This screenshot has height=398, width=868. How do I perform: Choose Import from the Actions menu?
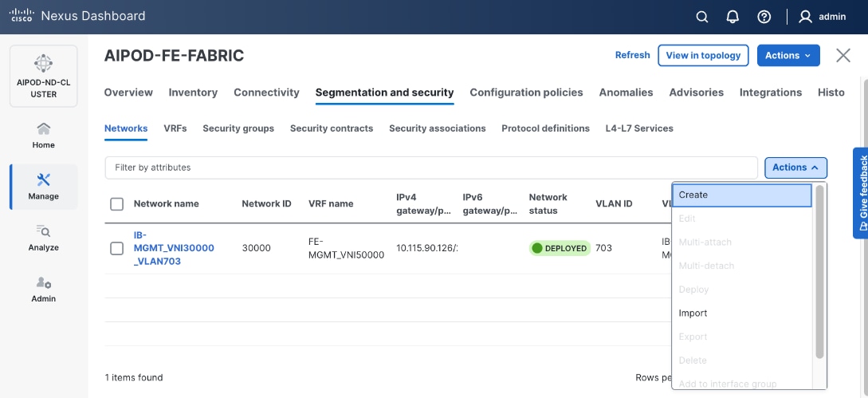point(693,313)
